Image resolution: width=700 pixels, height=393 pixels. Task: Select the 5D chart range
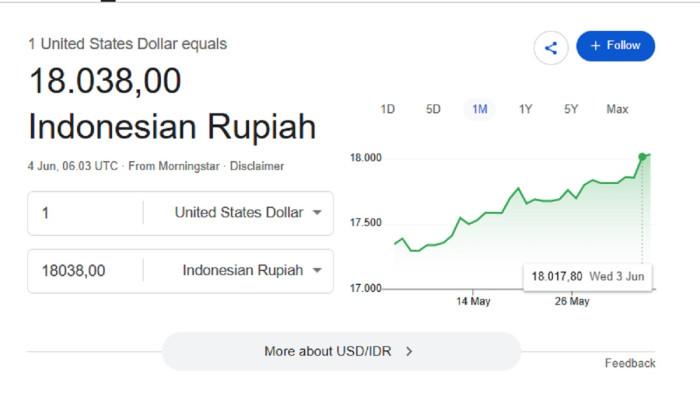[433, 109]
